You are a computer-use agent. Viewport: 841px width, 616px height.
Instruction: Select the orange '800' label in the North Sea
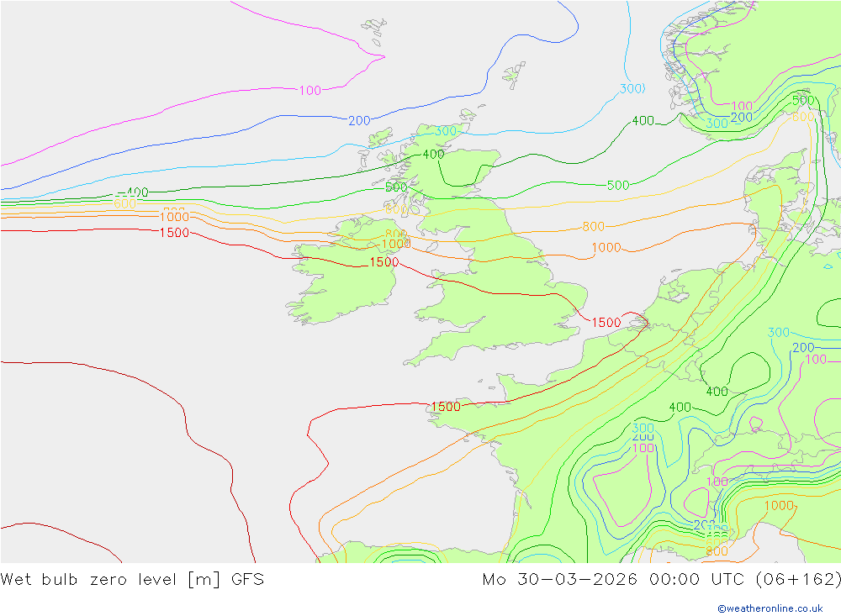[593, 227]
